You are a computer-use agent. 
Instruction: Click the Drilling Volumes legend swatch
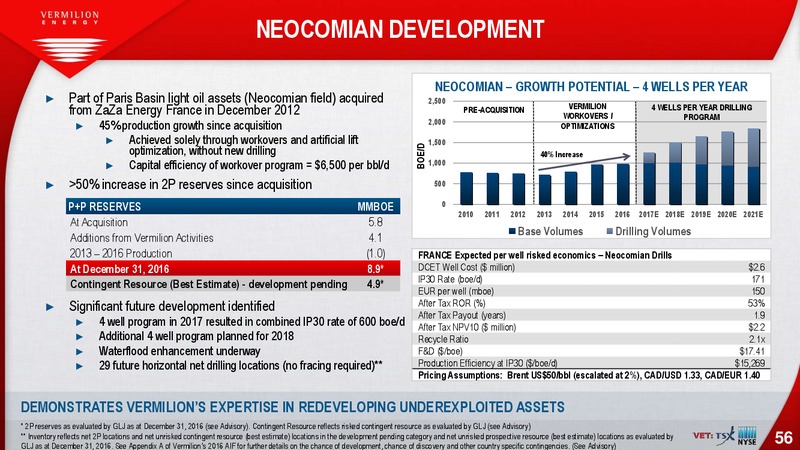[x=609, y=232]
